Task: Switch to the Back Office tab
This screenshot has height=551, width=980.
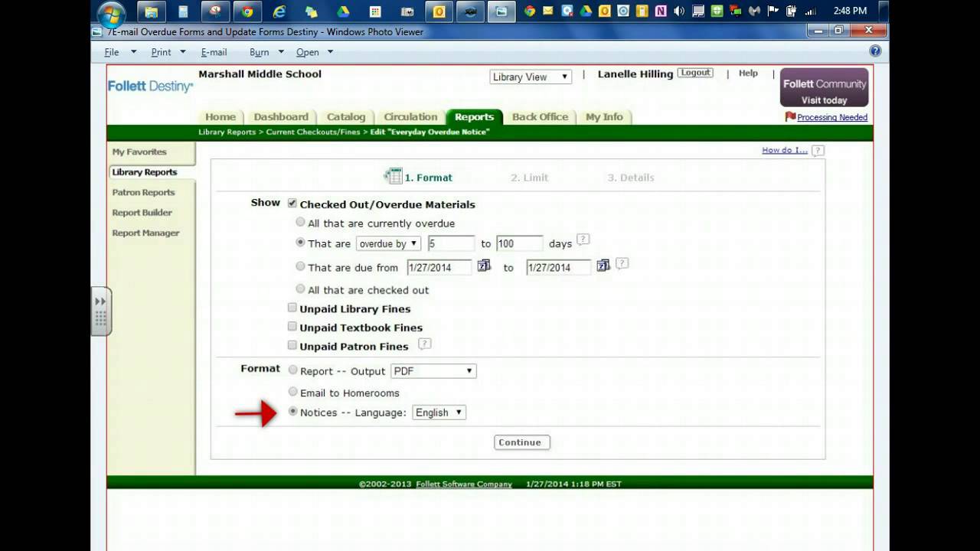Action: [540, 117]
